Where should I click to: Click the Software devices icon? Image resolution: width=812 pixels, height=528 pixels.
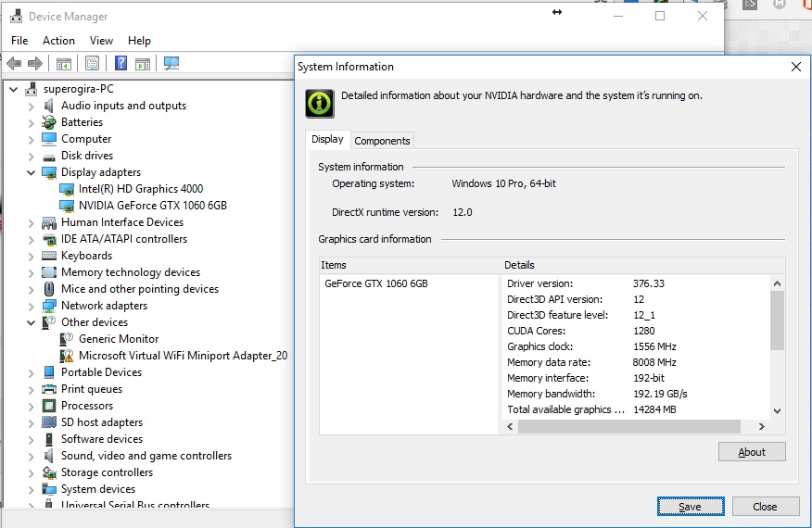(49, 439)
